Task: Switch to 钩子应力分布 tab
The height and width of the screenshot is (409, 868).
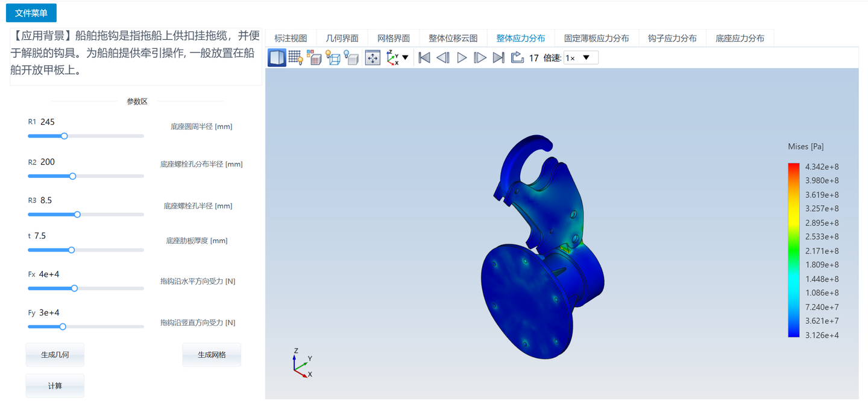Action: tap(673, 38)
